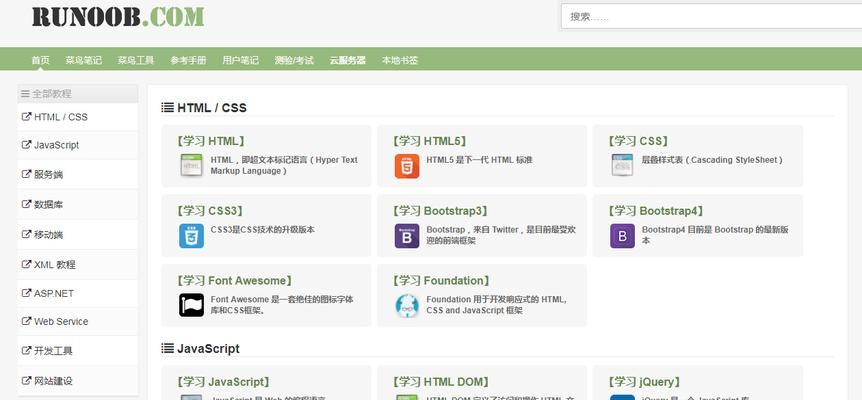Viewport: 862px width, 400px height.
Task: Click the Font Awesome flag icon
Action: tap(191, 305)
